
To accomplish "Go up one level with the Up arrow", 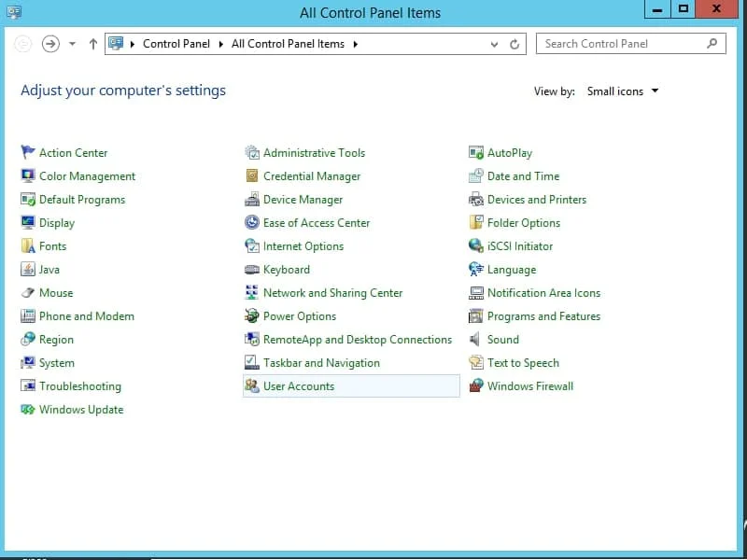I will click(92, 44).
